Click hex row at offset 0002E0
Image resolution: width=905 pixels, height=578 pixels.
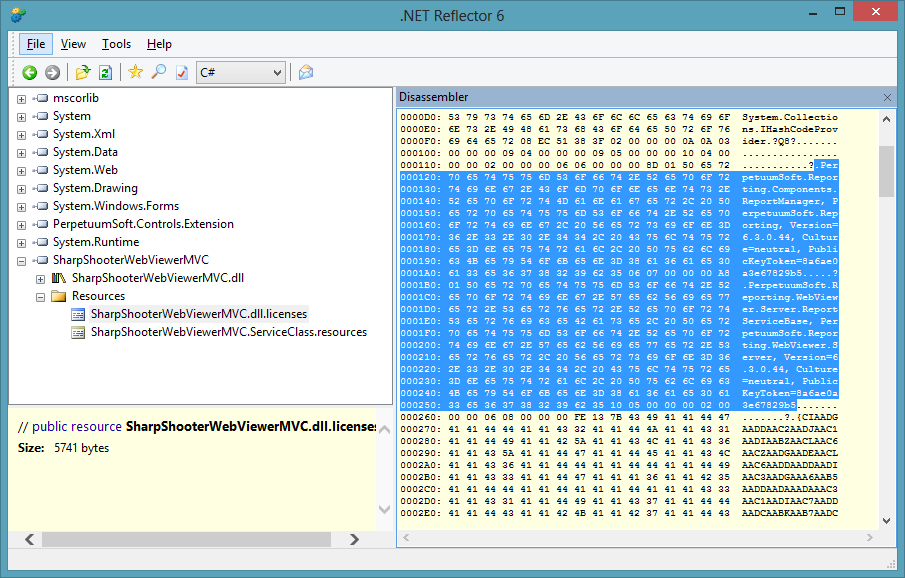(x=619, y=513)
